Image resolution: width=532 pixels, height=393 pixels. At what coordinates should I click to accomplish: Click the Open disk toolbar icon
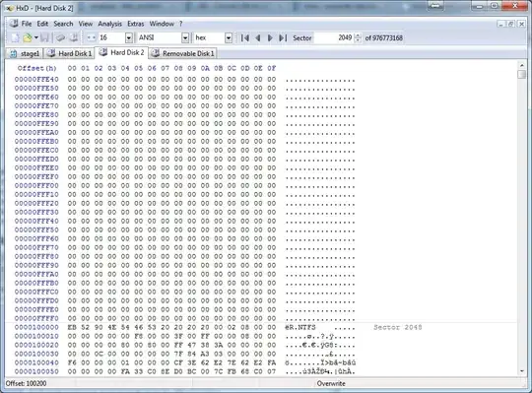click(74, 37)
